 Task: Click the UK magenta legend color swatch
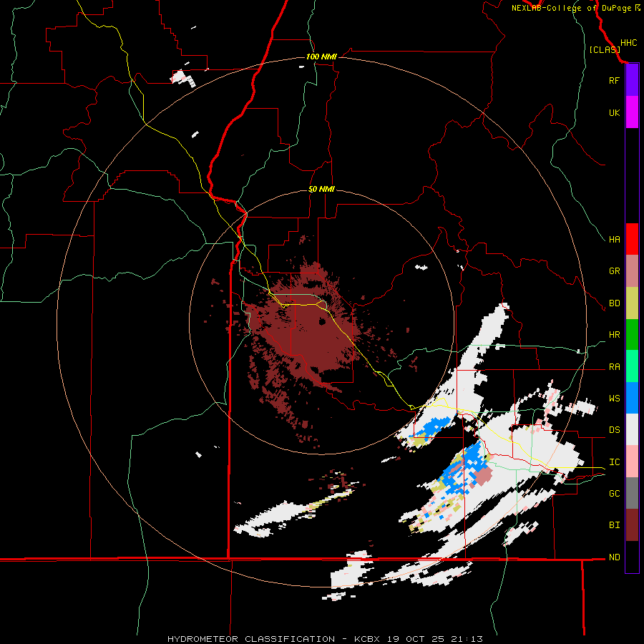point(632,112)
